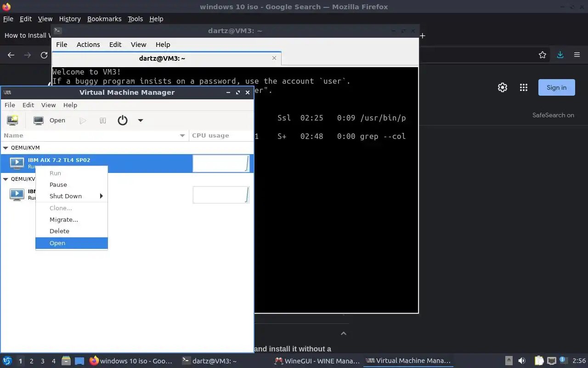Click IBM AIX CPU usage graph
588x368 pixels.
(x=221, y=163)
